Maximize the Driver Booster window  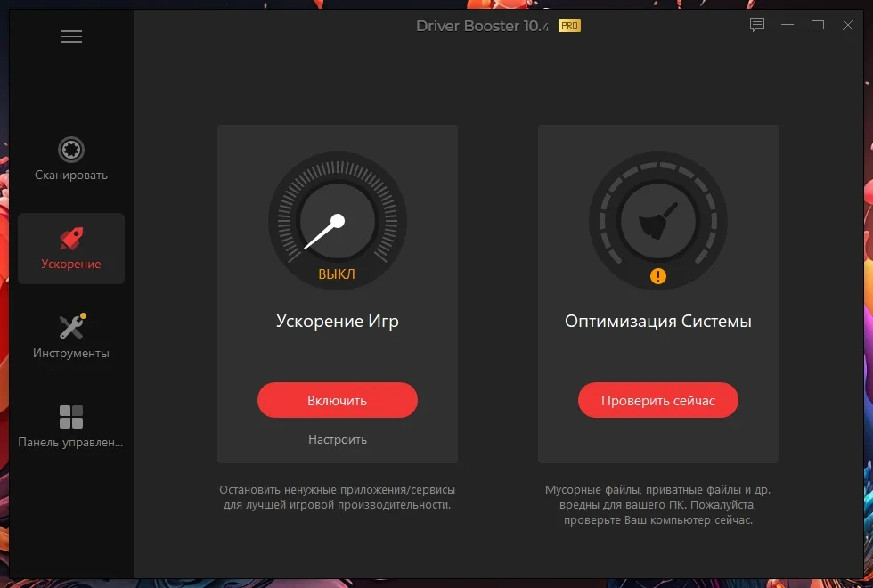coord(818,25)
